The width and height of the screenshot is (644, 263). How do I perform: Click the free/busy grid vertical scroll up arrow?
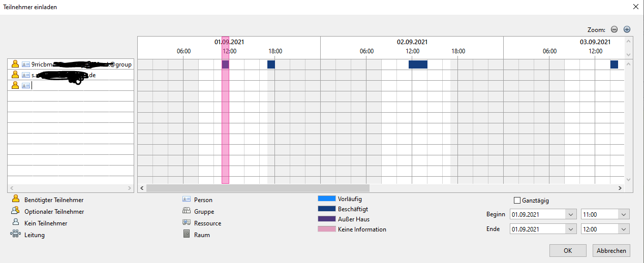pos(628,64)
